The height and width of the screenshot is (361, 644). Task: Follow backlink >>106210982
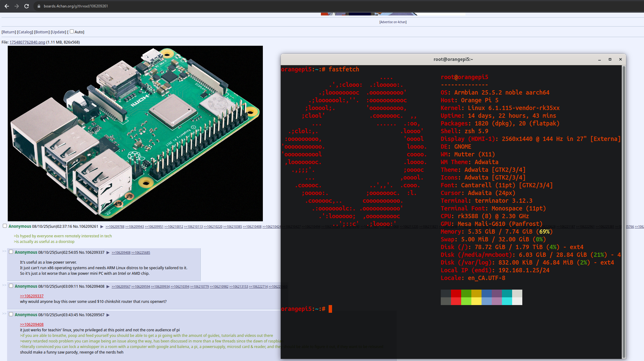tap(219, 287)
